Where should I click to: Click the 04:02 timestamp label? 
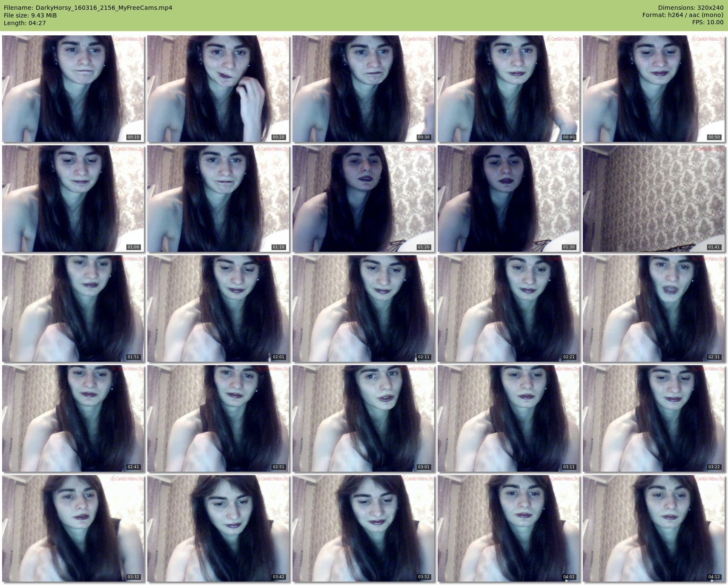coord(569,577)
